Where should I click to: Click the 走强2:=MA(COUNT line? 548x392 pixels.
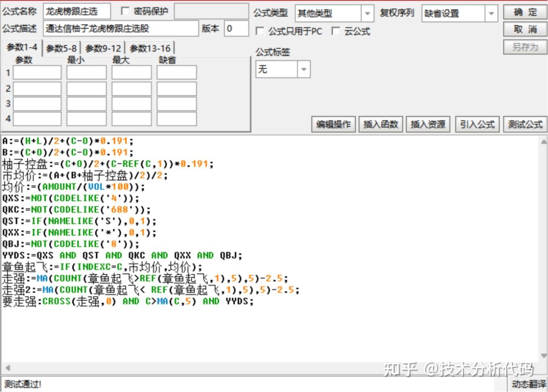[x=151, y=290]
